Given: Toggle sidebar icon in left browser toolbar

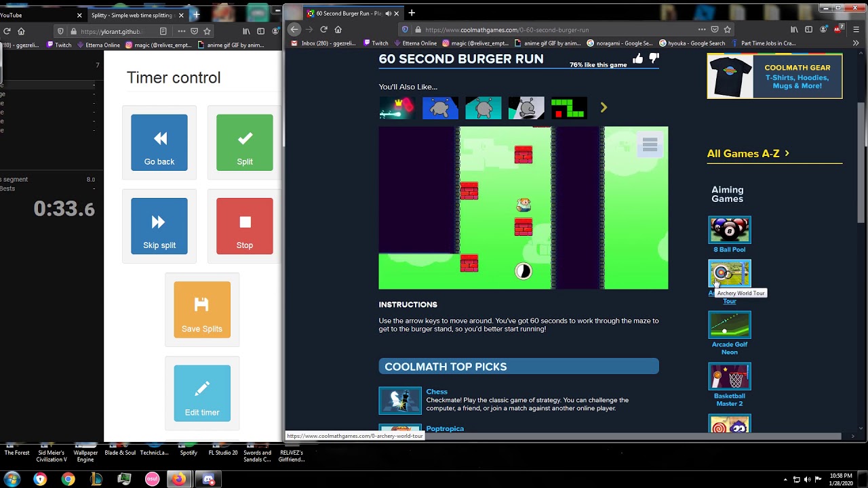Looking at the screenshot, I should (x=260, y=31).
